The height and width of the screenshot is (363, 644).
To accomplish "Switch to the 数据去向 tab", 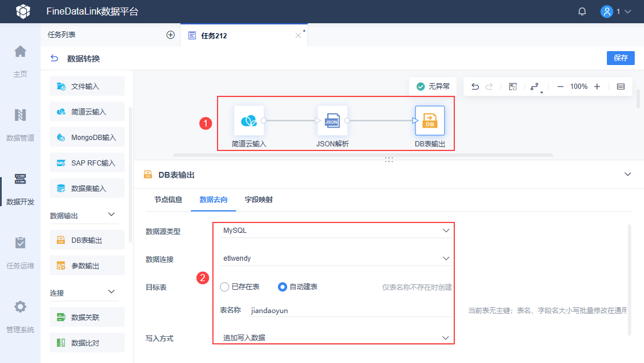I will (x=213, y=200).
